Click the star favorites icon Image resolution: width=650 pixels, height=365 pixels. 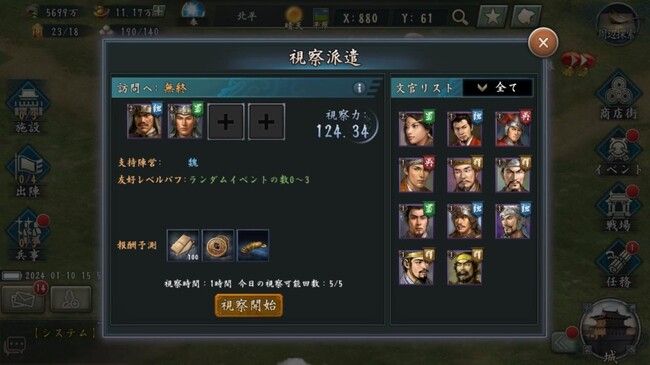click(x=492, y=17)
